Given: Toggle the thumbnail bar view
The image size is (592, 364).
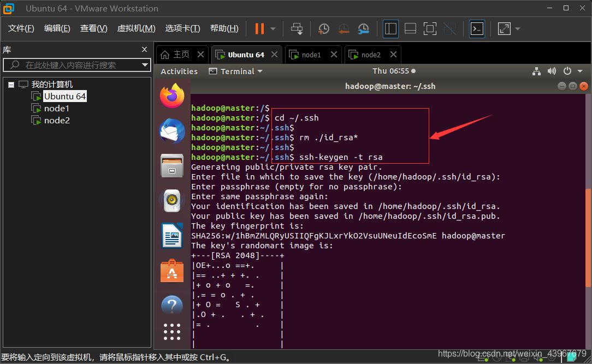Looking at the screenshot, I should tap(410, 29).
